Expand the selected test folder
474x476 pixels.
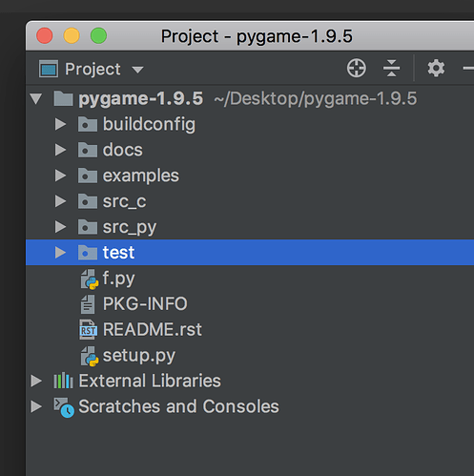point(60,253)
